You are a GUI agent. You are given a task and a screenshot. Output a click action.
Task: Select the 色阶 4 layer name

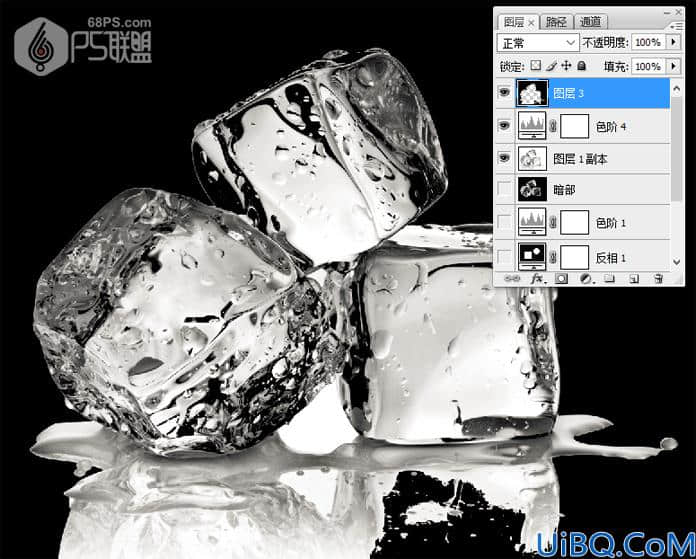(611, 127)
